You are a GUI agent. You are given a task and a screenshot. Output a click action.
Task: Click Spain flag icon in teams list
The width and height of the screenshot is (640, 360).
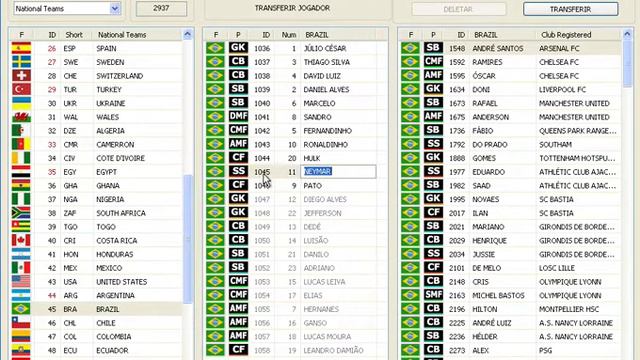pyautogui.click(x=21, y=48)
